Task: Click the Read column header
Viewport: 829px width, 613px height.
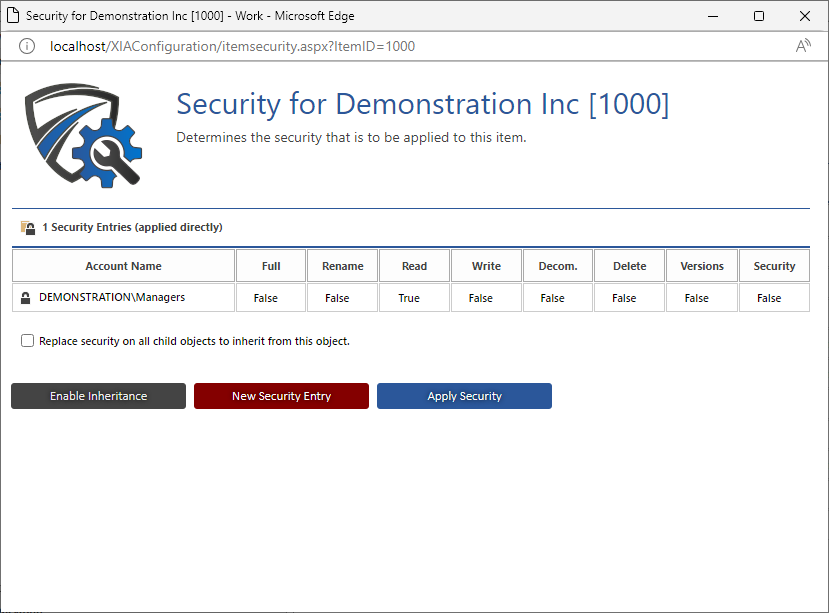Action: tap(414, 266)
